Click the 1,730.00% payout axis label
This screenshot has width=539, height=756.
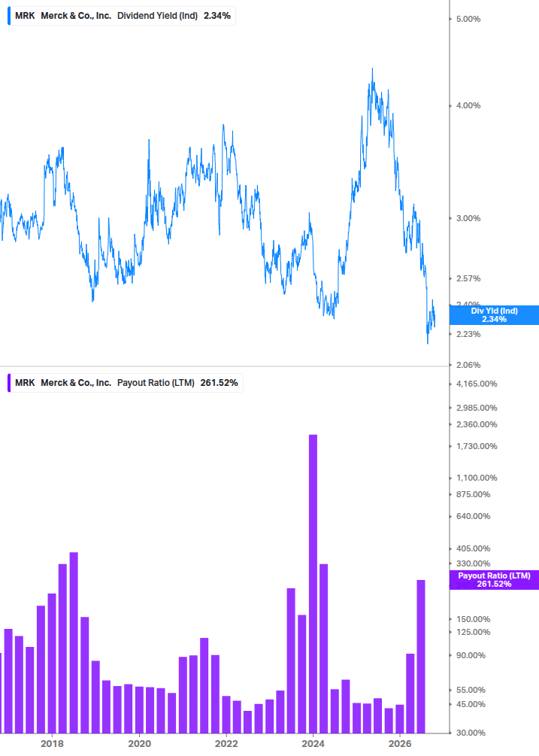pos(477,447)
